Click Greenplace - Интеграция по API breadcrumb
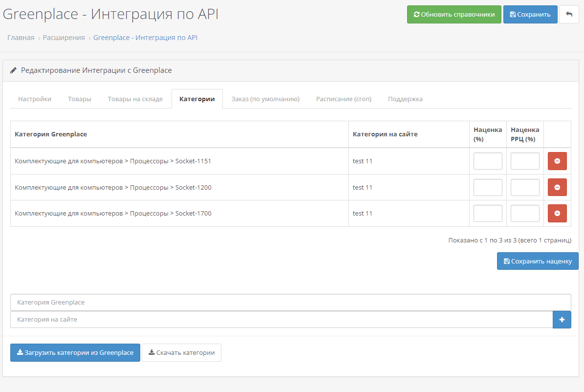This screenshot has height=392, width=584. tap(145, 38)
